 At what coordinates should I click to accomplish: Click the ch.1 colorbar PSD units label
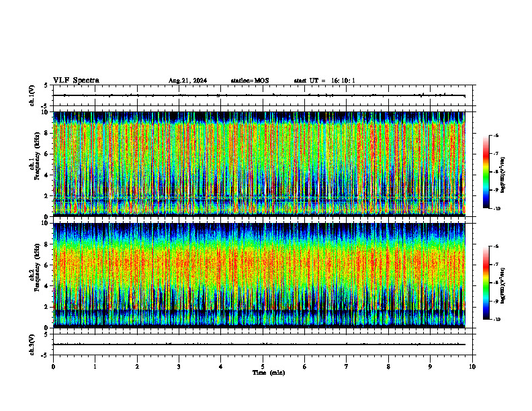click(x=503, y=175)
